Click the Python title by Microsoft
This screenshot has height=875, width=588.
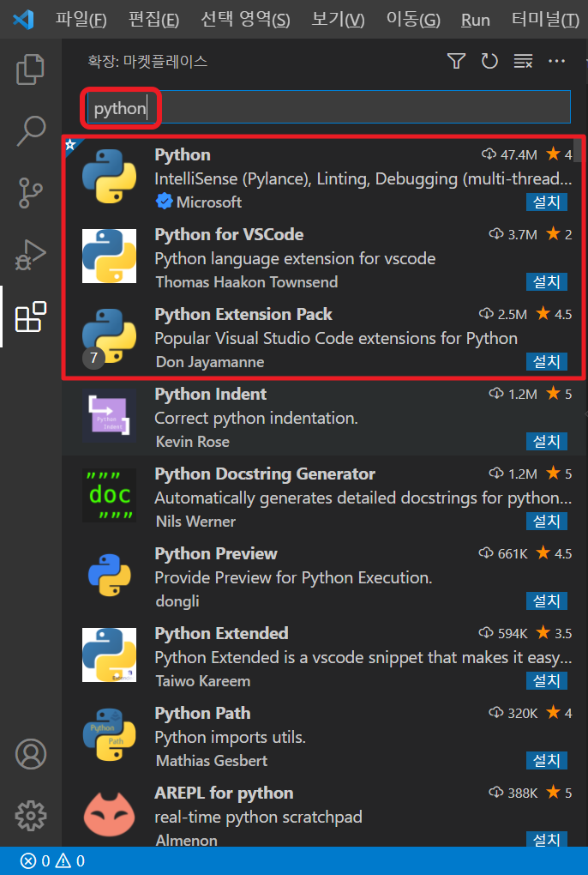[x=183, y=154]
